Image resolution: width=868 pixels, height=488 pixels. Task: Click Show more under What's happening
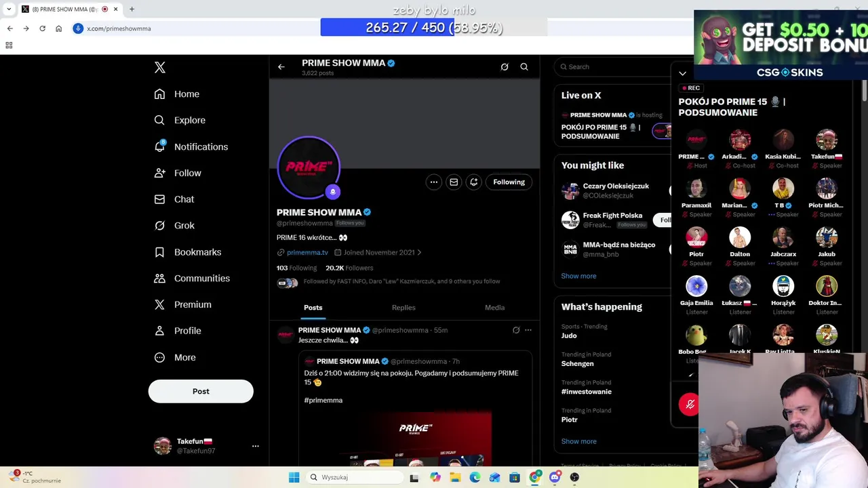[578, 441]
